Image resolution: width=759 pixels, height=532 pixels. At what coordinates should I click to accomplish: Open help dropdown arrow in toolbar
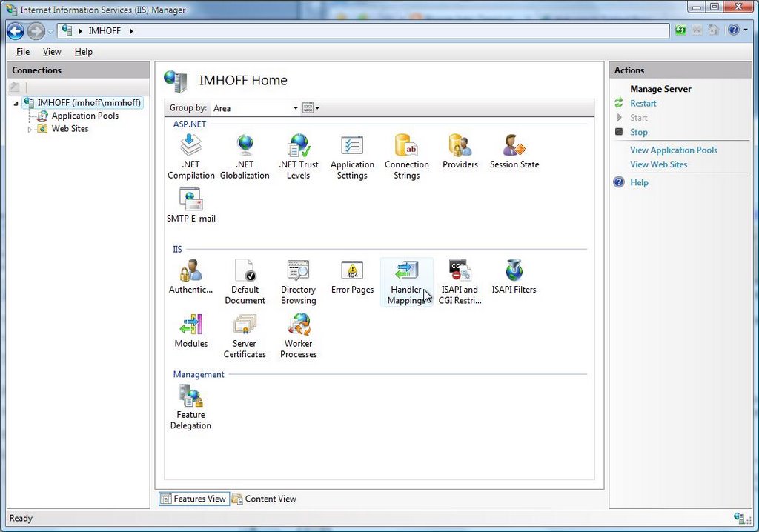click(746, 30)
